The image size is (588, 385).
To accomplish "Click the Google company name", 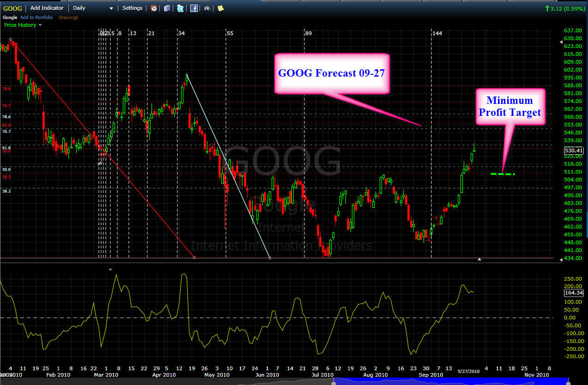I will tap(10, 18).
